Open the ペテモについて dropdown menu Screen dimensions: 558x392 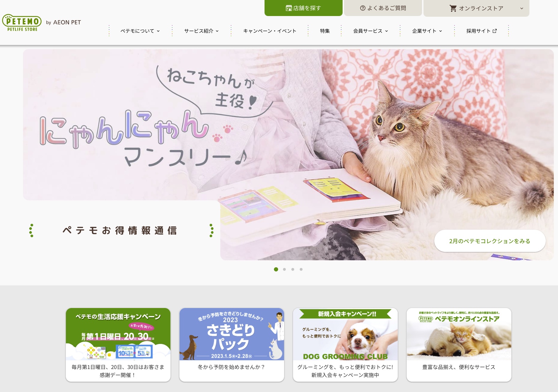140,31
